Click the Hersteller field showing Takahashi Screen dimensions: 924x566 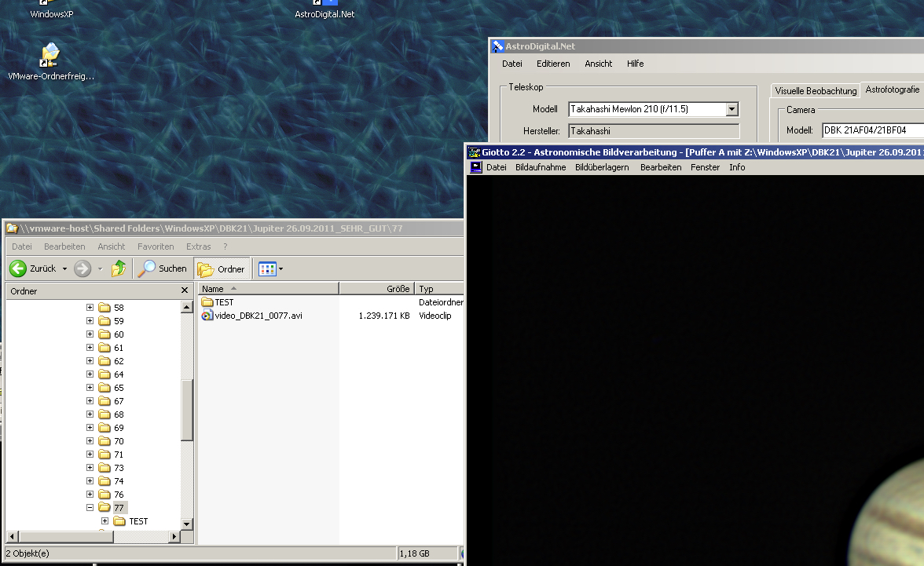(654, 131)
